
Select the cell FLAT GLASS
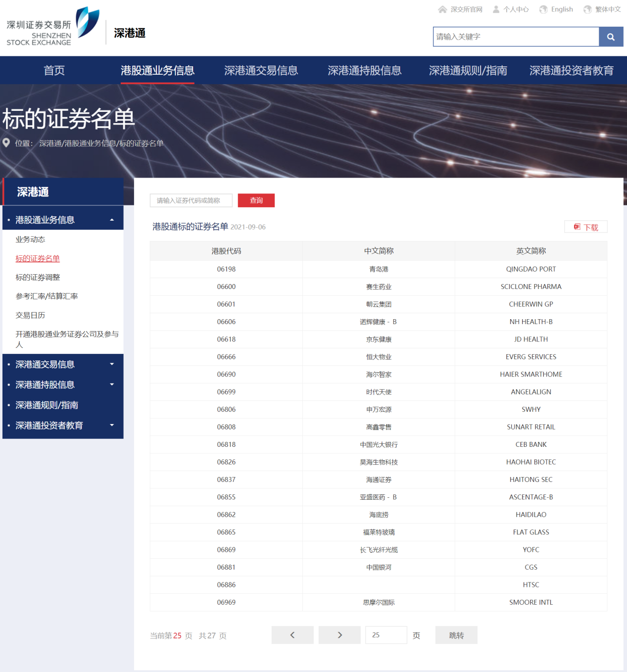(x=531, y=532)
